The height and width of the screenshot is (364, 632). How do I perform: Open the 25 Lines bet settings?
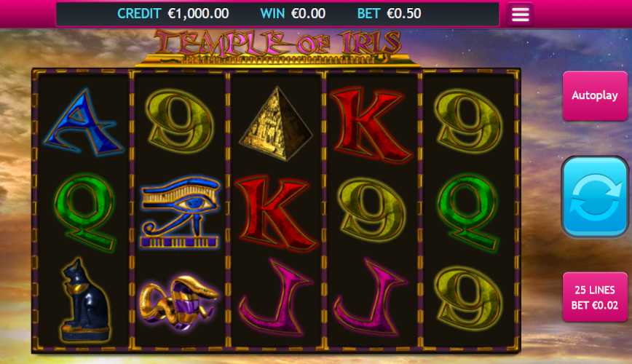(595, 297)
